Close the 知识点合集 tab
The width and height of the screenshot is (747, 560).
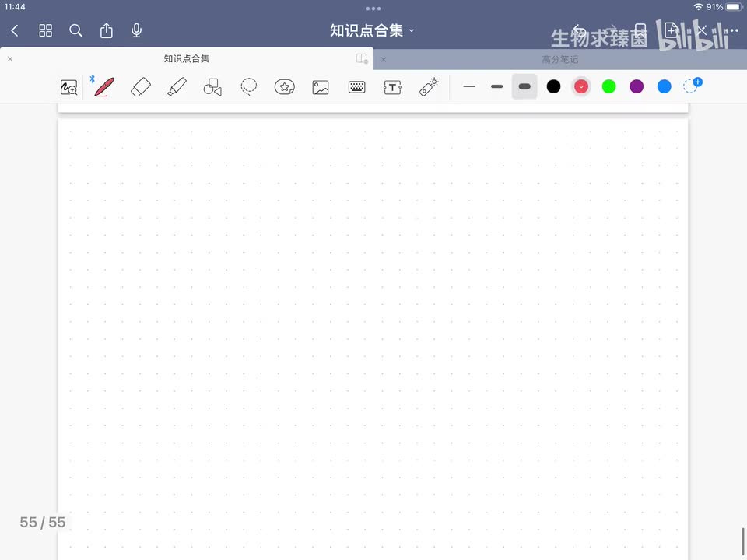10,59
